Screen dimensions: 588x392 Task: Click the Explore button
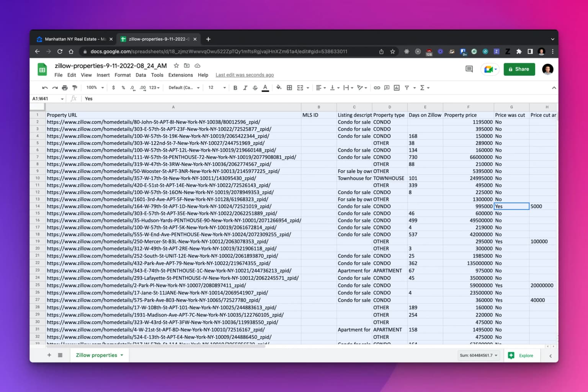(521, 355)
